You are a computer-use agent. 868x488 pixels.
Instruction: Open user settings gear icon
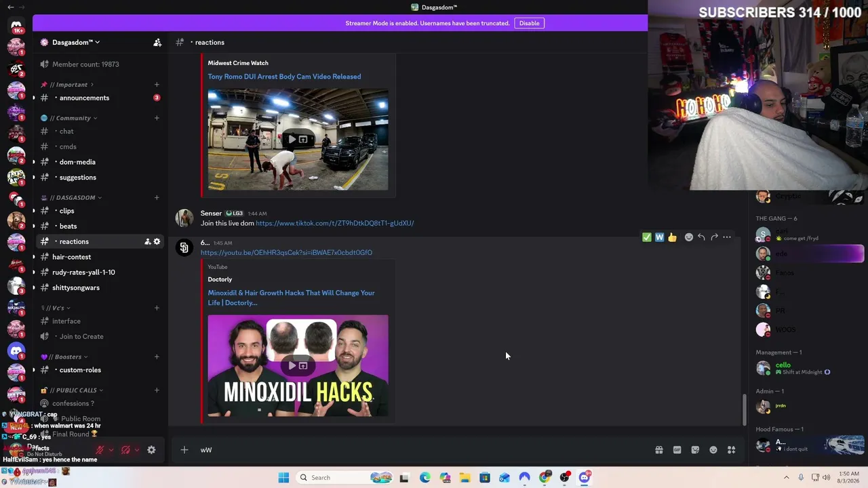pos(151,449)
